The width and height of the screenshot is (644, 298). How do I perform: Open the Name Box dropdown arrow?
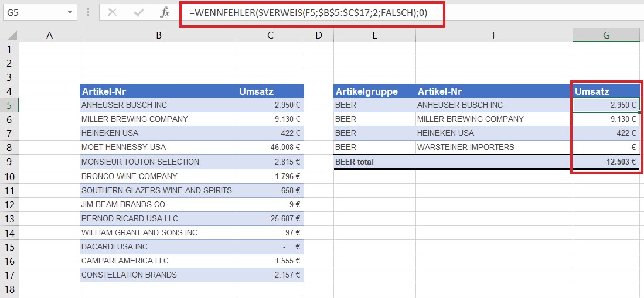point(69,13)
